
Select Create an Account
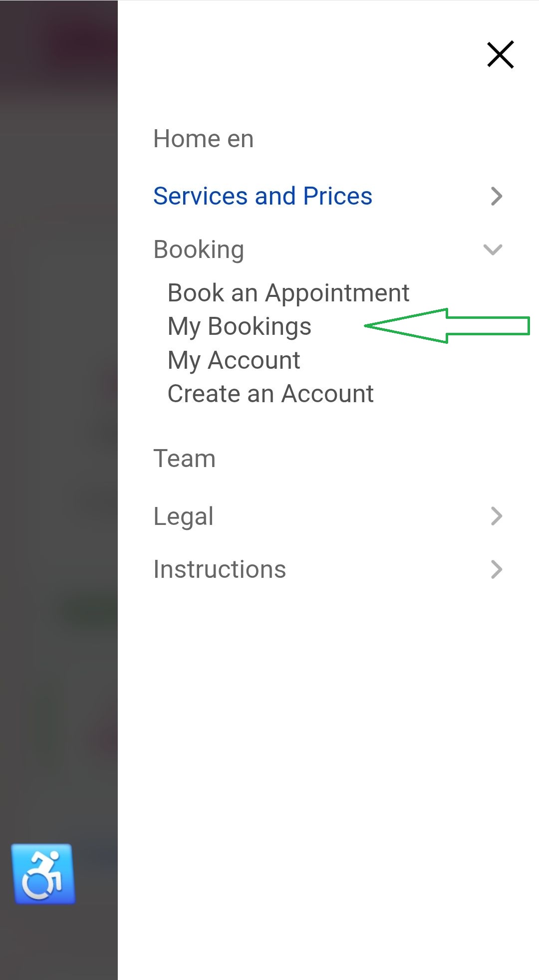270,394
